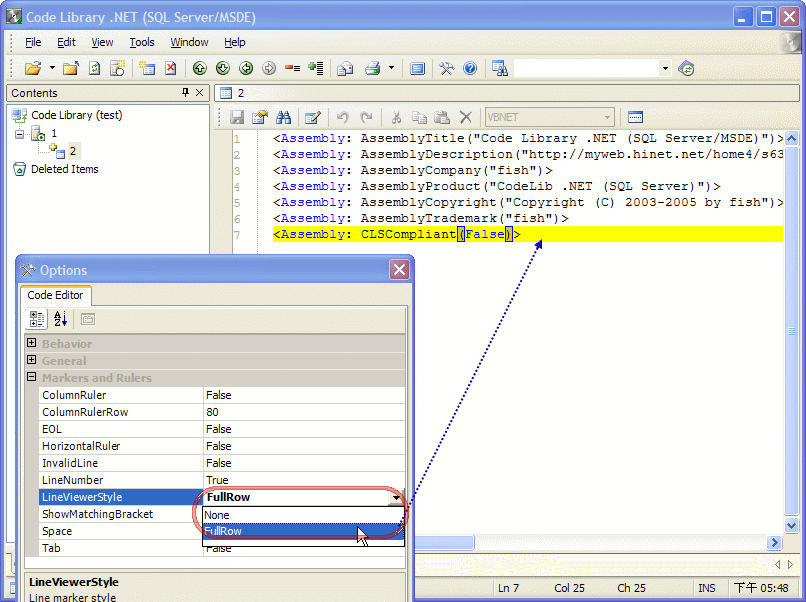Click the copy icon in the editor toolbar
This screenshot has height=602, width=806.
click(419, 117)
